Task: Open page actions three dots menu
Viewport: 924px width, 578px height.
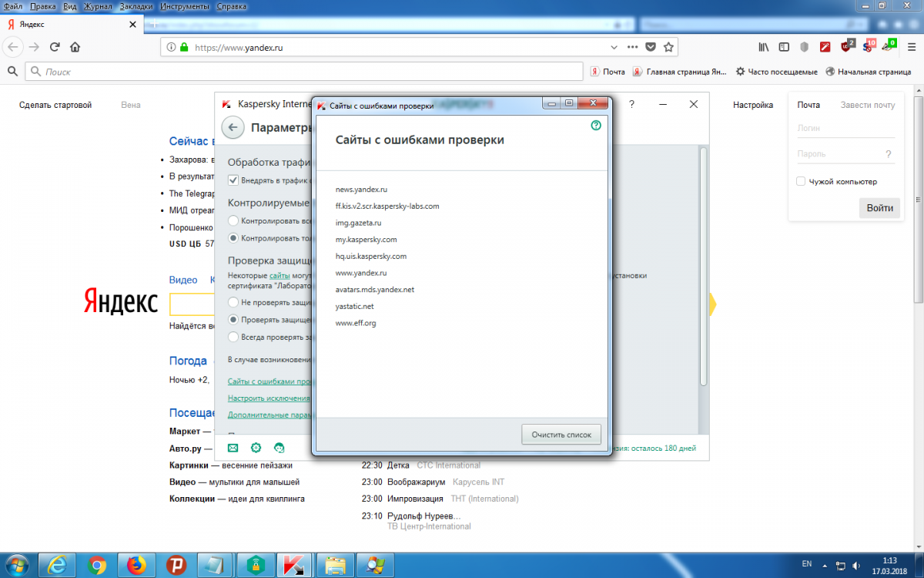Action: point(632,47)
